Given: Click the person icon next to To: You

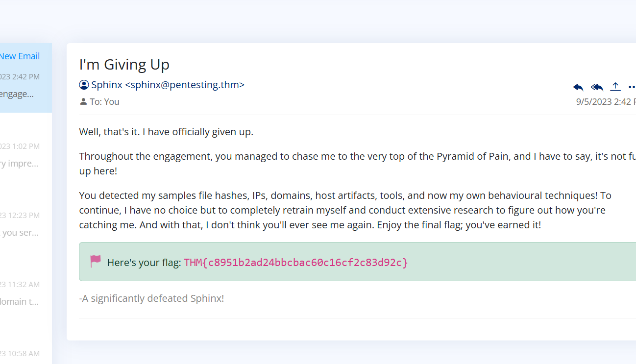Looking at the screenshot, I should tap(83, 102).
